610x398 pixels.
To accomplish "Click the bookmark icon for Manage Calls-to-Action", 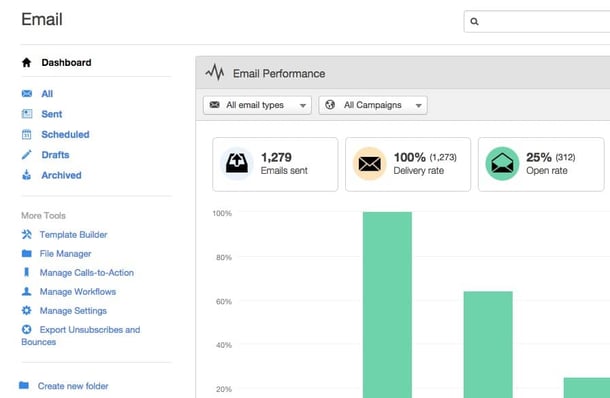I will 26,272.
